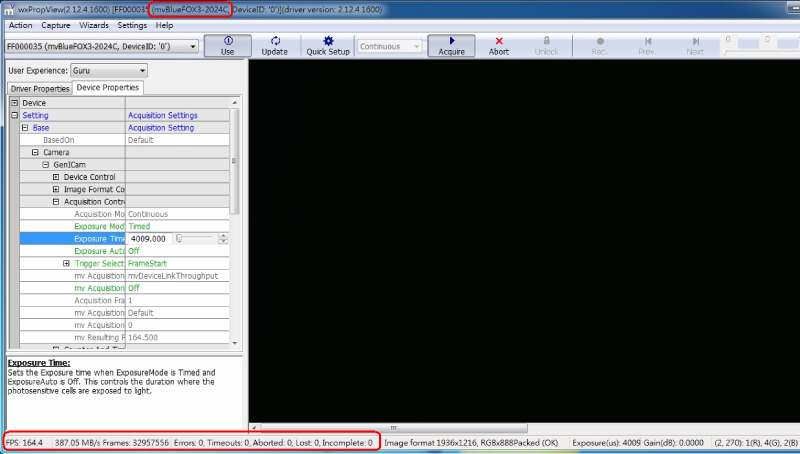
Task: Click the Use device toolbar button
Action: click(x=228, y=46)
